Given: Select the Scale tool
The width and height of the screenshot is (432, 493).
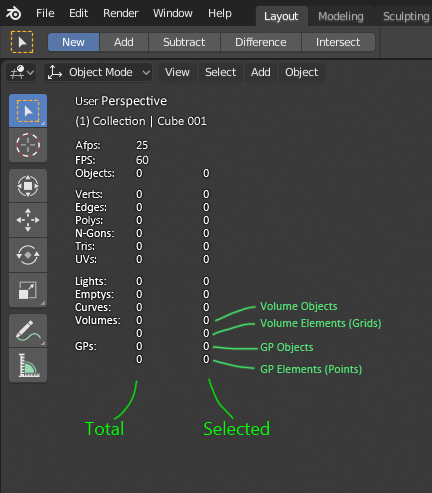Looking at the screenshot, I should (x=28, y=290).
